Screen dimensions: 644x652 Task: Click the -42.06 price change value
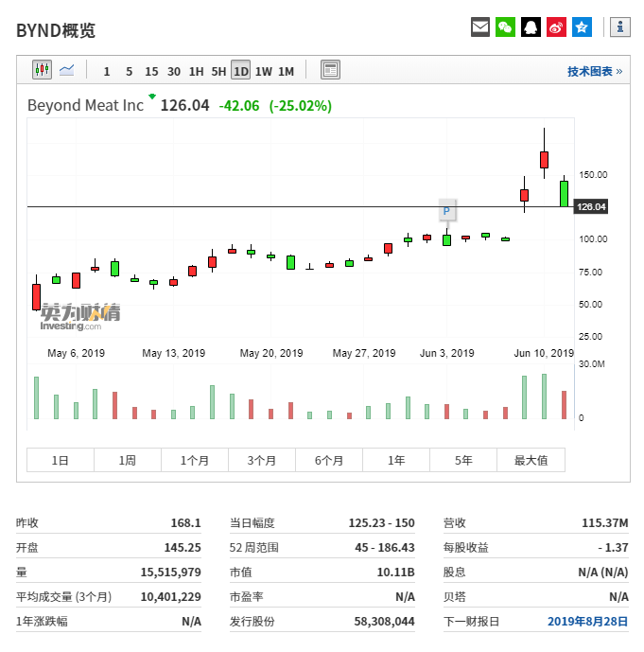click(239, 106)
